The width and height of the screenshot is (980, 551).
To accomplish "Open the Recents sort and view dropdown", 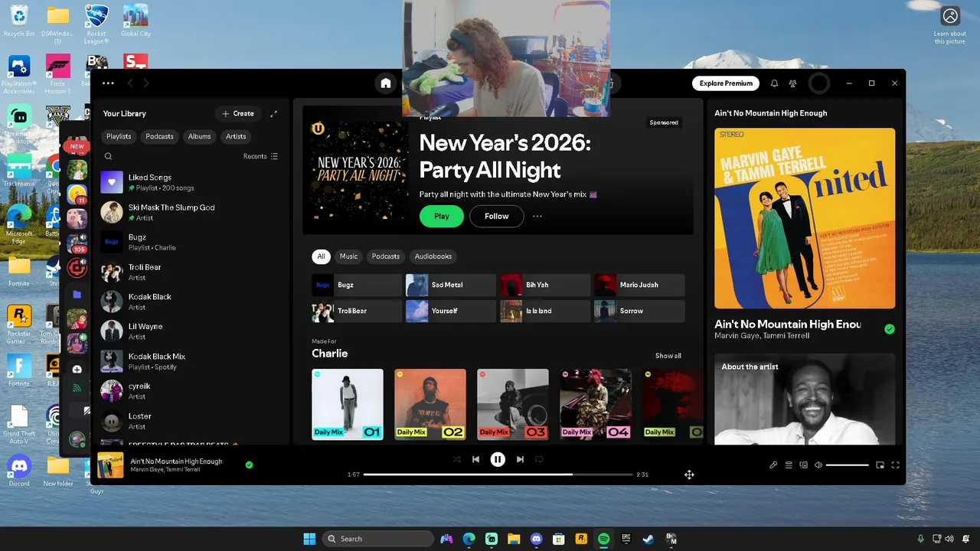I will pyautogui.click(x=260, y=156).
